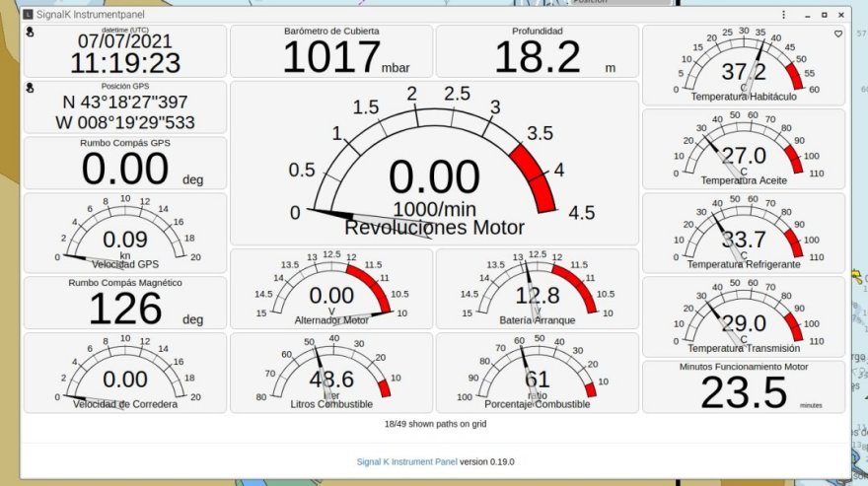868x486 pixels.
Task: Click the Alternador Motor voltage gauge
Action: 331,289
